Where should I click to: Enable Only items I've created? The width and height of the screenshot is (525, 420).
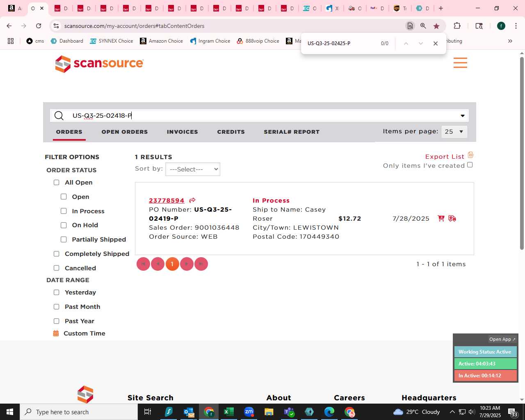point(470,165)
